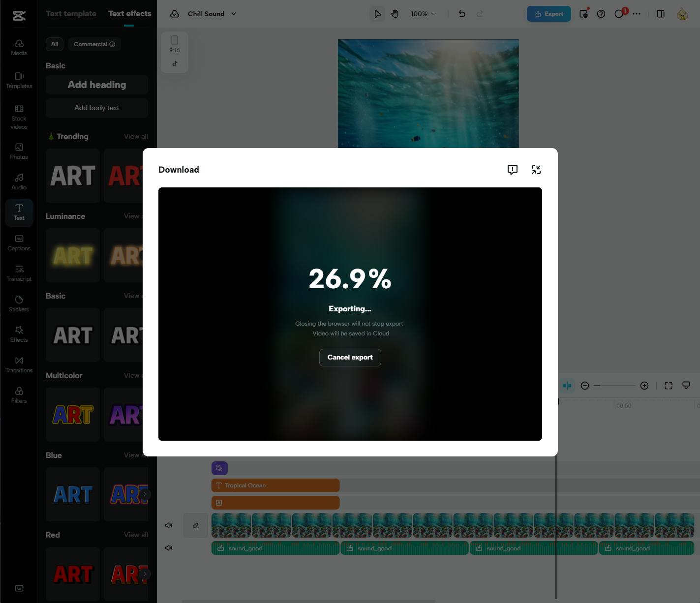This screenshot has width=700, height=603.
Task: Open the Filters panel
Action: pos(19,395)
